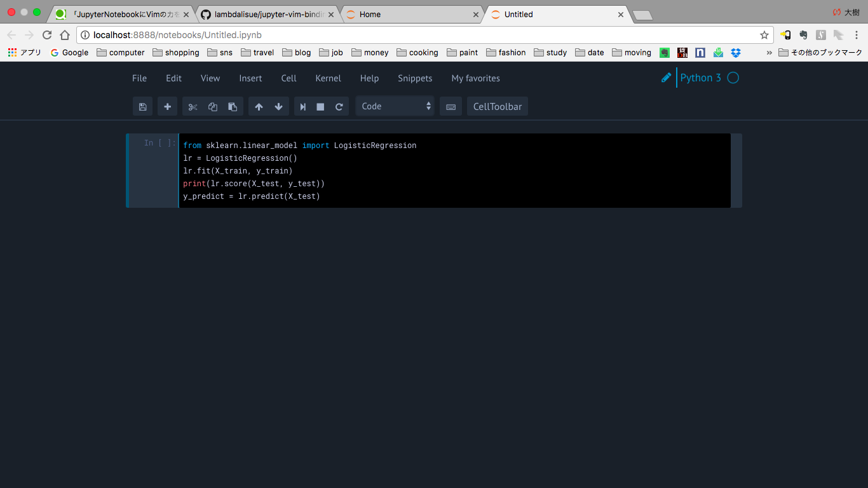The width and height of the screenshot is (868, 488).
Task: Insert a new cell with plus icon
Action: point(167,107)
